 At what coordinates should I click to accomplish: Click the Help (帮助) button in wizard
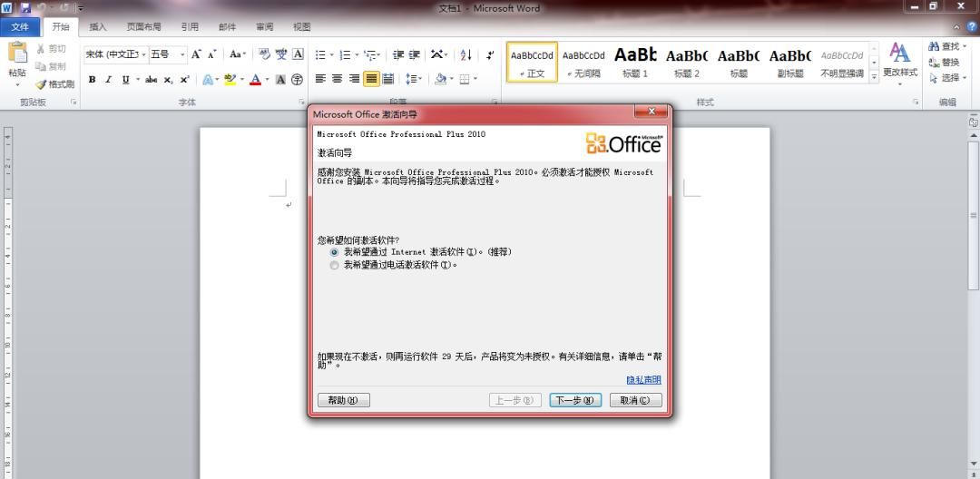344,400
